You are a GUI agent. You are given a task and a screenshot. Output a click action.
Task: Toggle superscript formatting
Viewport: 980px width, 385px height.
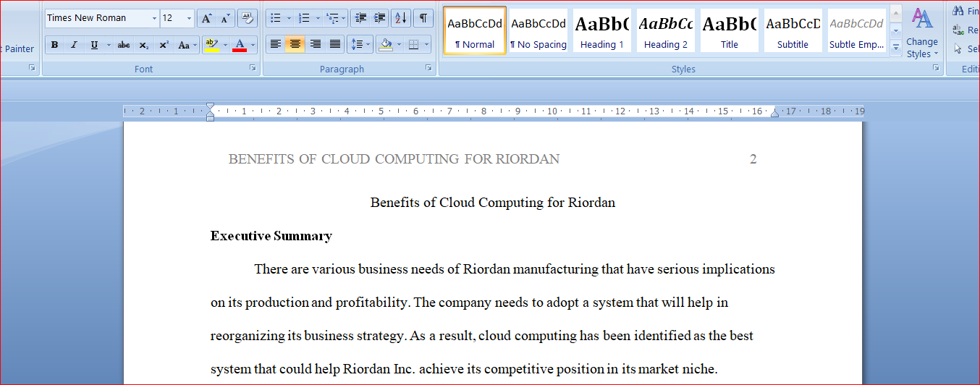click(x=164, y=45)
